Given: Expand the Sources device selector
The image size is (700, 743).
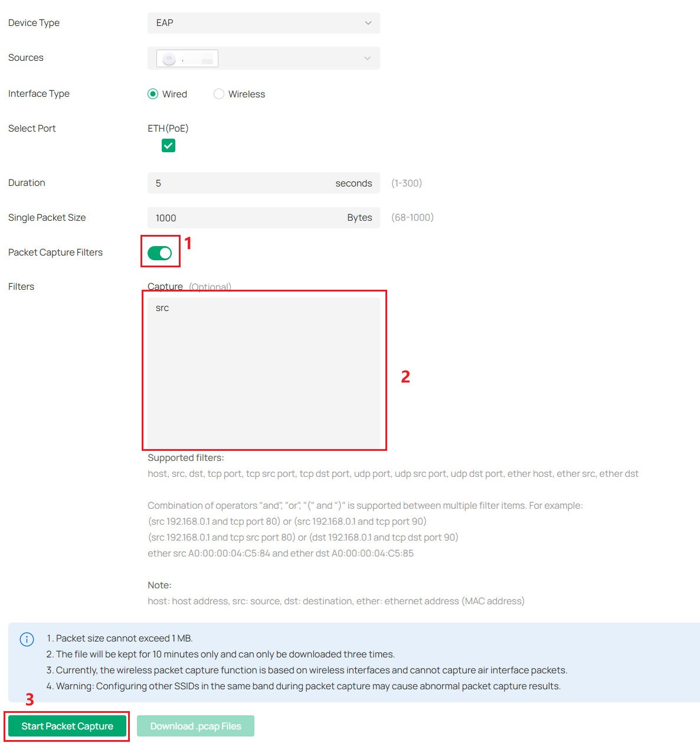Looking at the screenshot, I should click(x=263, y=58).
